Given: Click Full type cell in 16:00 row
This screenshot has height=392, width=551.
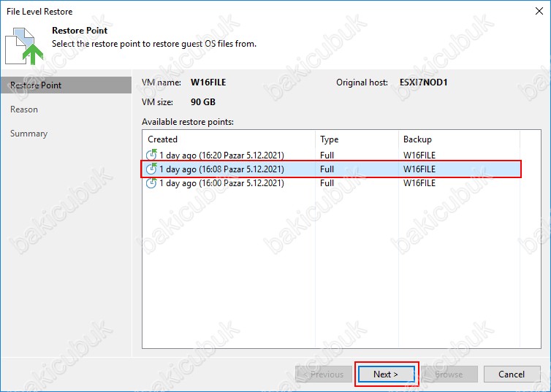Looking at the screenshot, I should (x=327, y=183).
